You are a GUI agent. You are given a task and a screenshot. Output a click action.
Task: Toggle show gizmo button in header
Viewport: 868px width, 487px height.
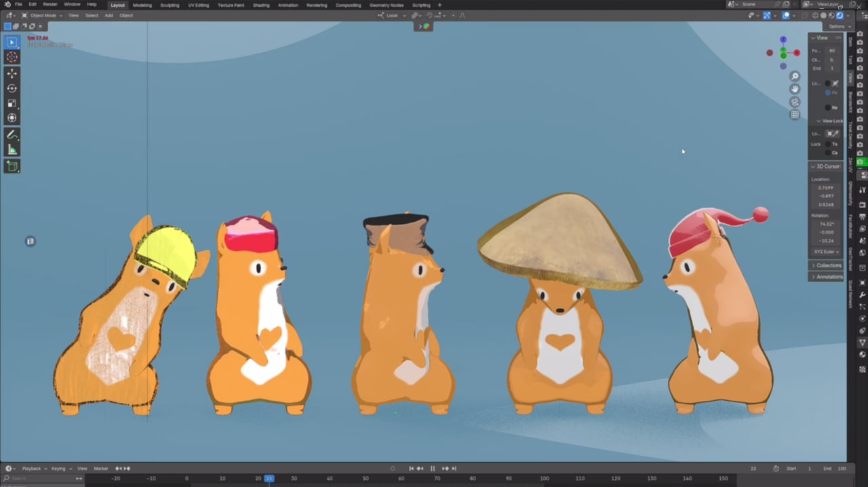pyautogui.click(x=767, y=15)
